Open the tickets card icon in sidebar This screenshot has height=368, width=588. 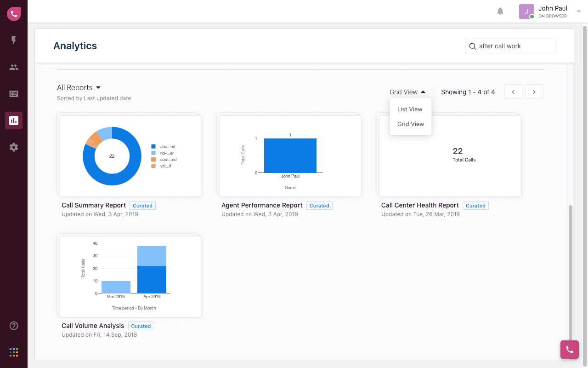click(x=14, y=94)
